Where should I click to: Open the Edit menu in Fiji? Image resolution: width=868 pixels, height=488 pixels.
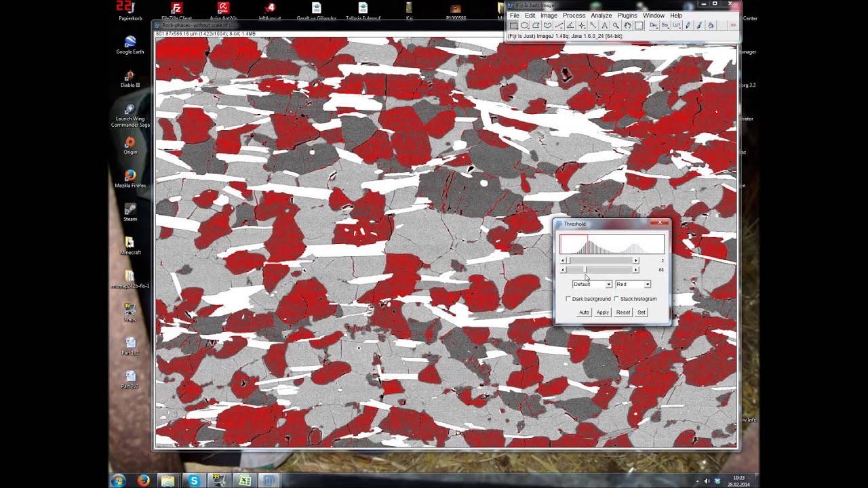pos(530,15)
